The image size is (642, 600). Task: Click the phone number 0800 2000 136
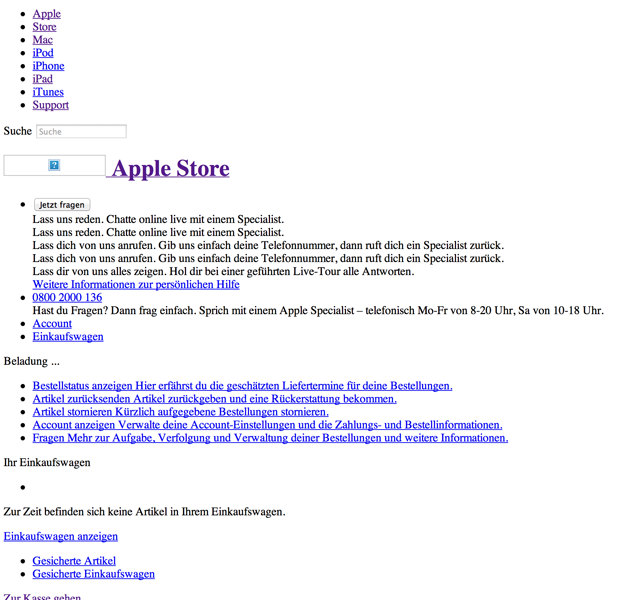(x=67, y=298)
